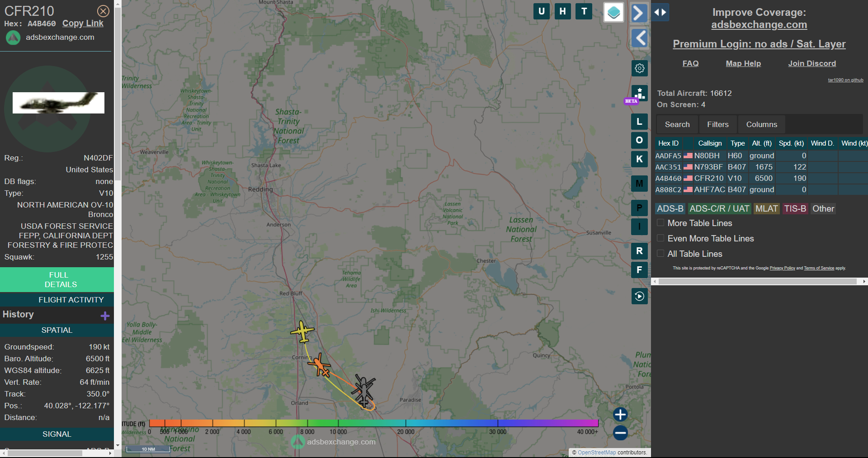Toggle the I map button

tap(639, 227)
